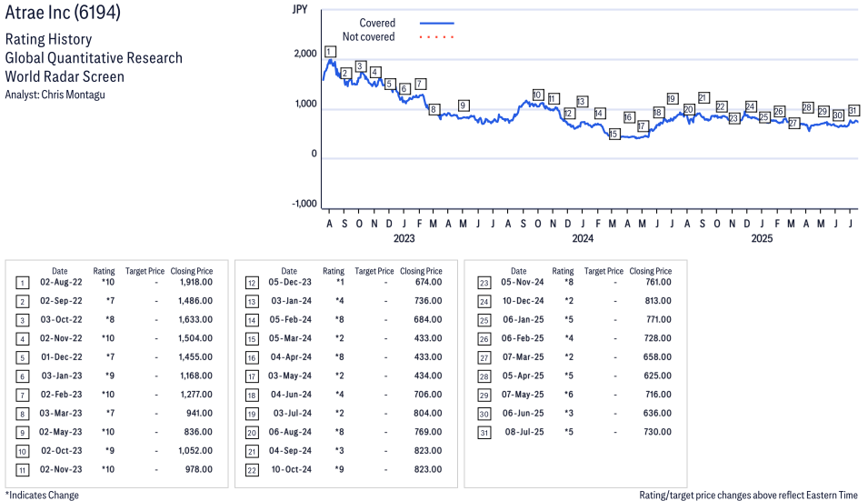Viewport: 868px width, 501px height.
Task: Click closing price 804.00
Action: [x=428, y=414]
